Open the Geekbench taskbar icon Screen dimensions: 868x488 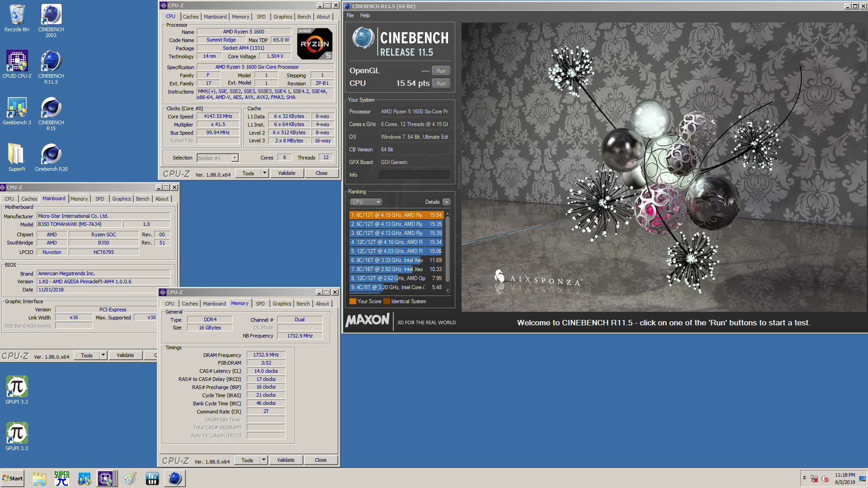point(85,479)
